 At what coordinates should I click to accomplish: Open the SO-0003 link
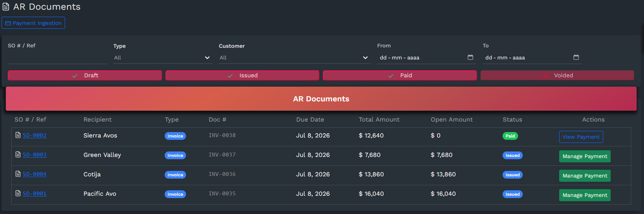34,155
